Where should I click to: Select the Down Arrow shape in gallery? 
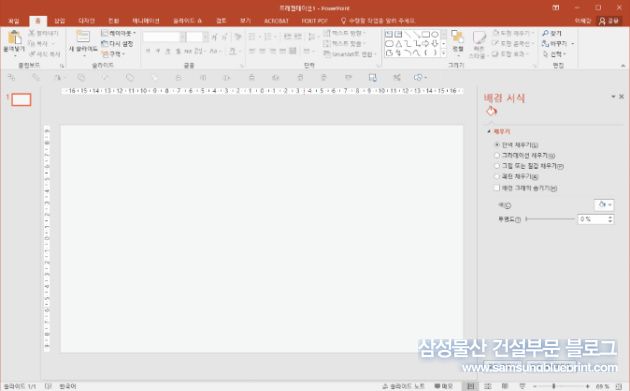point(435,43)
